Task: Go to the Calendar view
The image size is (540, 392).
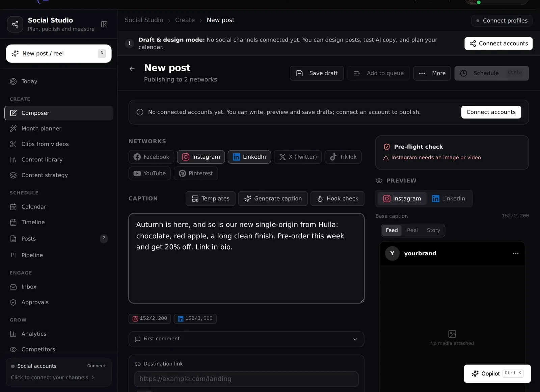Action: 59,207
